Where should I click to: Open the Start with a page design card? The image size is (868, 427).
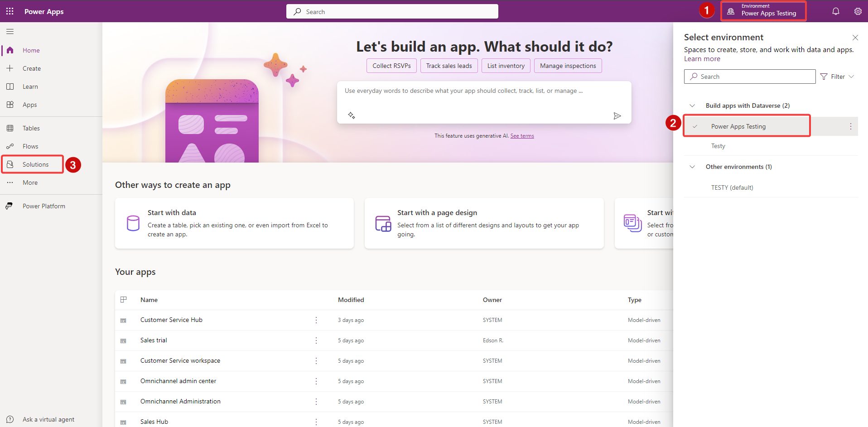click(484, 223)
